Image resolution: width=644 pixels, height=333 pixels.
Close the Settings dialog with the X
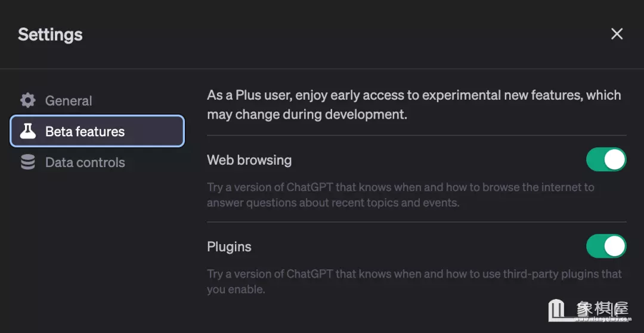tap(617, 34)
